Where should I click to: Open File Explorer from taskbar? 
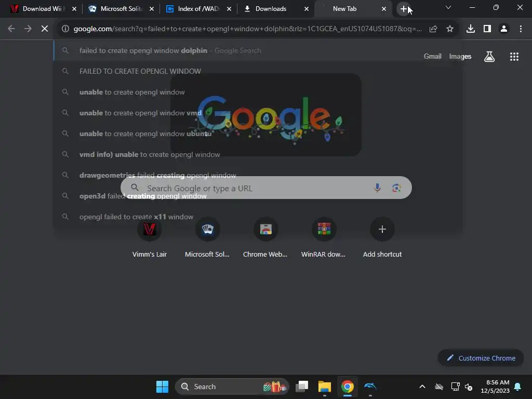tap(324, 387)
